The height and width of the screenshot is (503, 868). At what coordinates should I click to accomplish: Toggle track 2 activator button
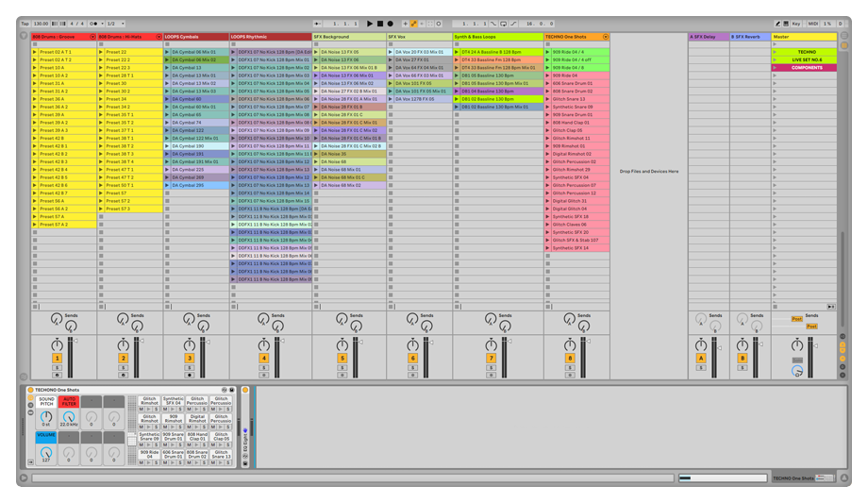point(123,359)
